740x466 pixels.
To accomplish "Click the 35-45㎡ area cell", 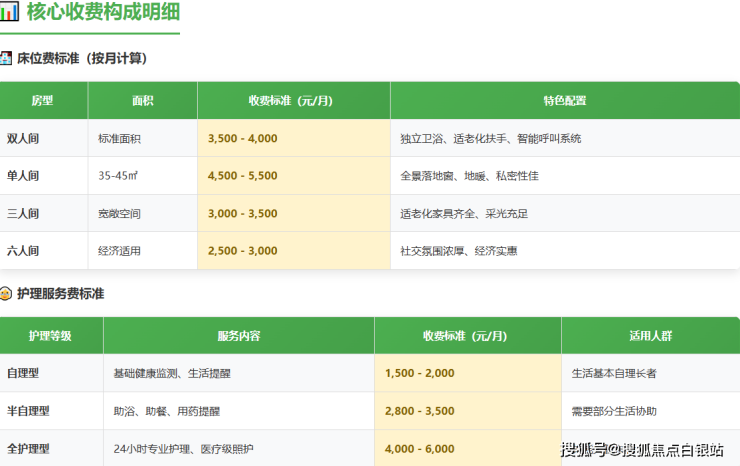I will click(x=118, y=176).
